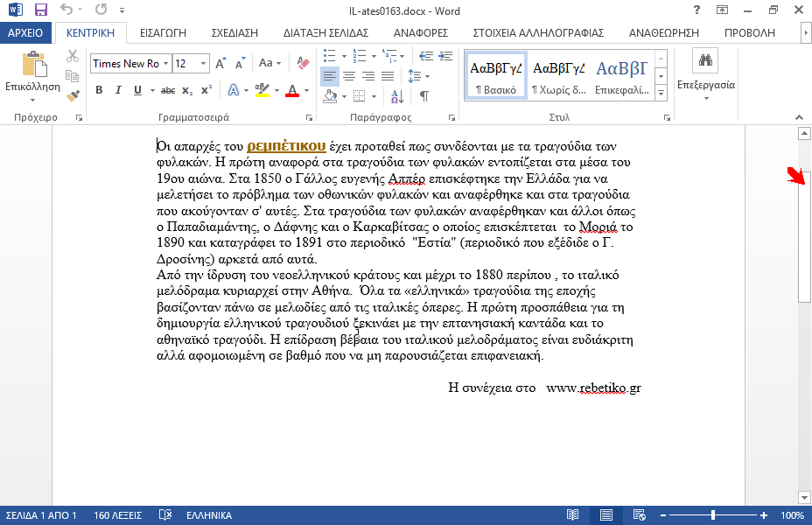Decrease font size with the smaller A
The height and width of the screenshot is (525, 812).
tap(240, 63)
